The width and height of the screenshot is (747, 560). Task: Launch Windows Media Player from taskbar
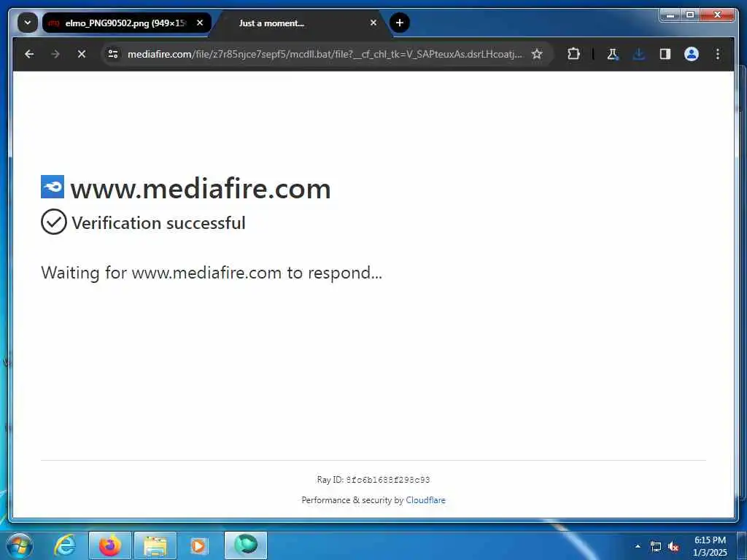coord(198,545)
